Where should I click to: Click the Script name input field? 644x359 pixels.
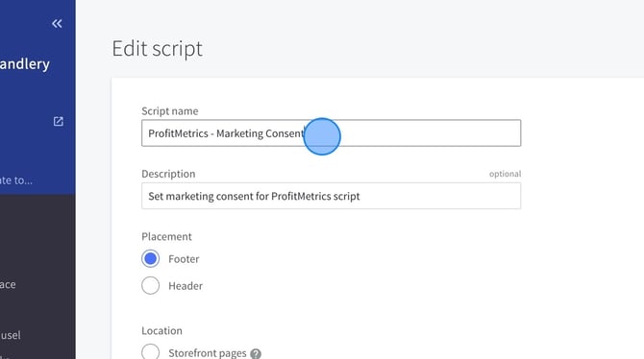point(331,132)
